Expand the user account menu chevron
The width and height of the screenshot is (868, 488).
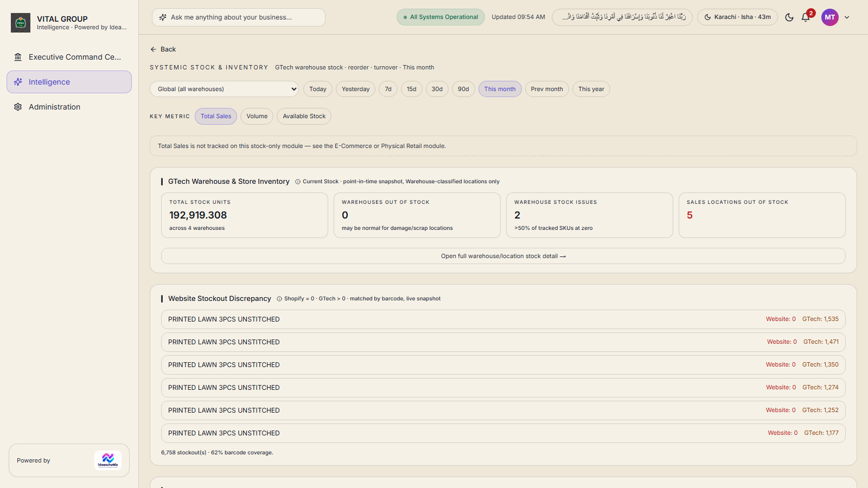click(x=847, y=17)
